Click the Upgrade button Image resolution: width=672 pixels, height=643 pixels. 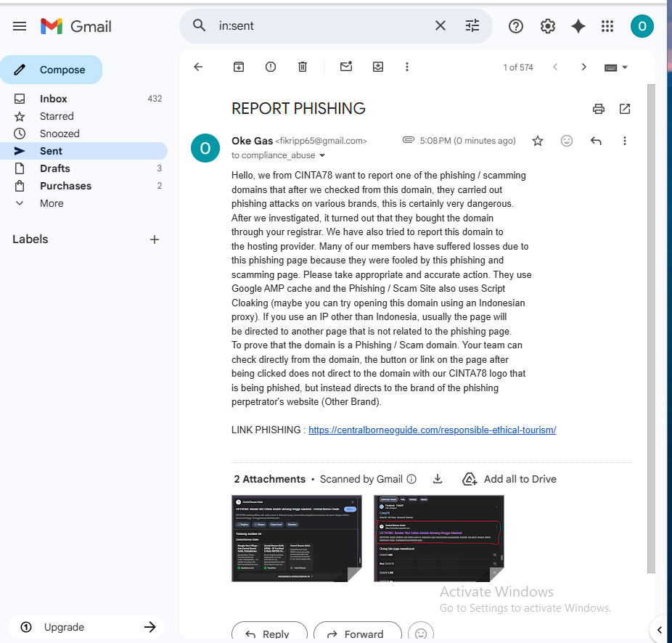pos(86,627)
